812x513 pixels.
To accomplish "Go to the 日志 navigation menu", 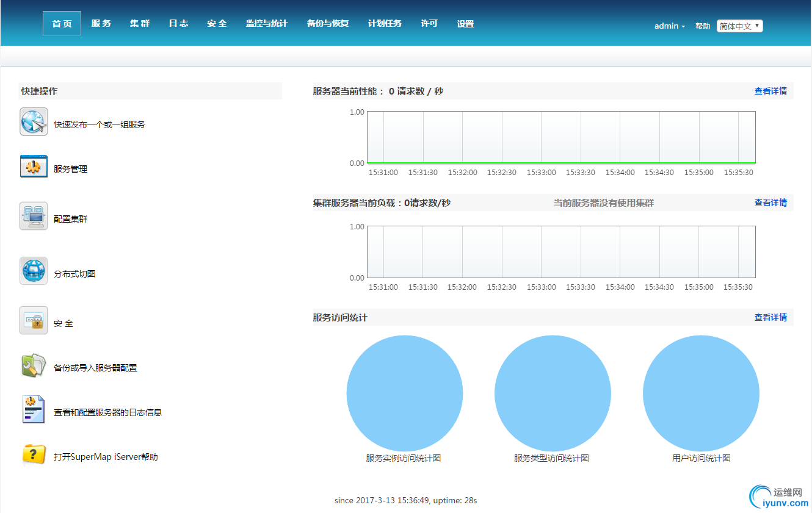I will 178,23.
